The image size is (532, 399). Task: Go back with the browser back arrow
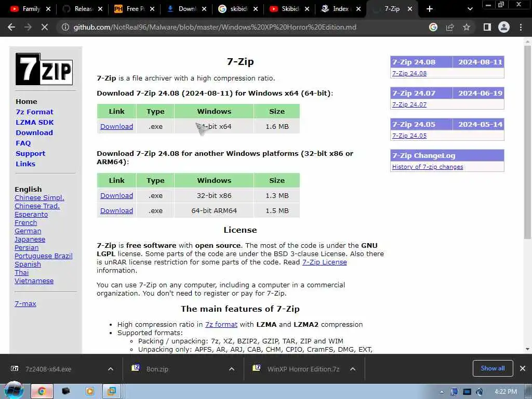pos(11,27)
